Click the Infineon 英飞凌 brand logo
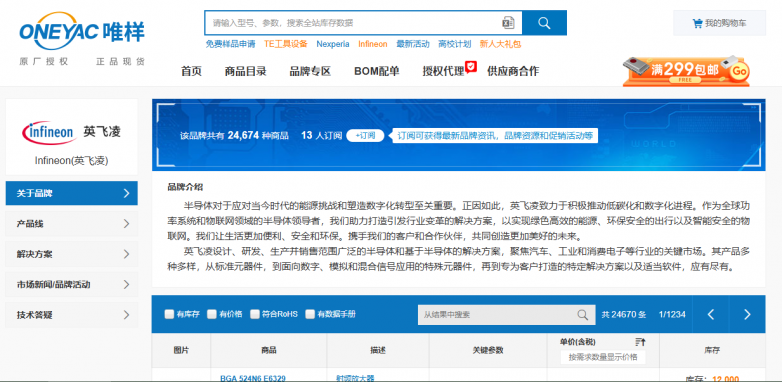Screen dimensions: 782x382 tap(71, 132)
